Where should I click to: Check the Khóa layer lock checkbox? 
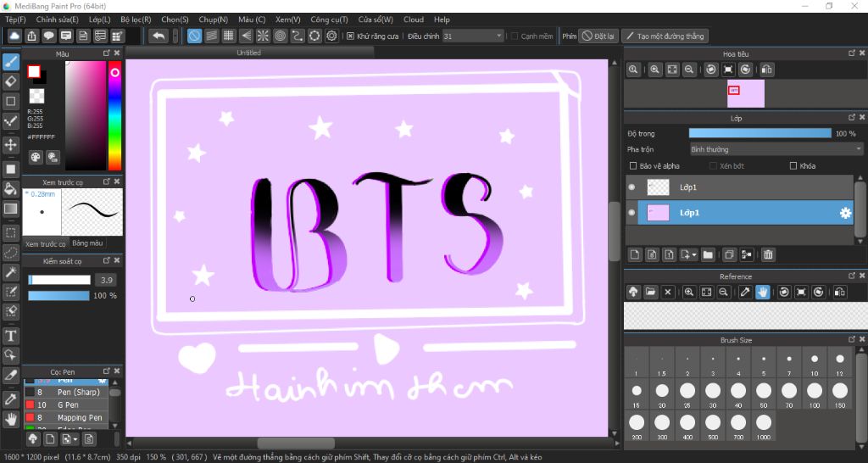(x=793, y=166)
